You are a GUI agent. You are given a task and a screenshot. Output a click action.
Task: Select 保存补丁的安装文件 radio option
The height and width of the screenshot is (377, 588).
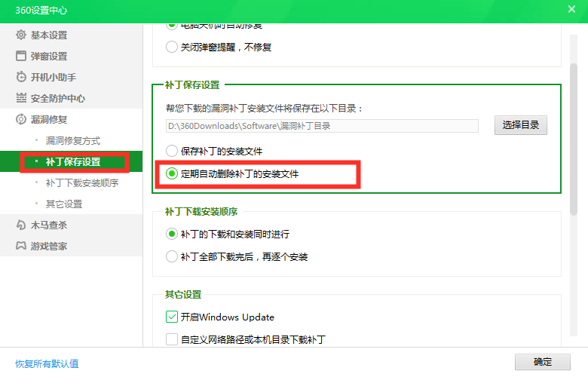coord(172,151)
